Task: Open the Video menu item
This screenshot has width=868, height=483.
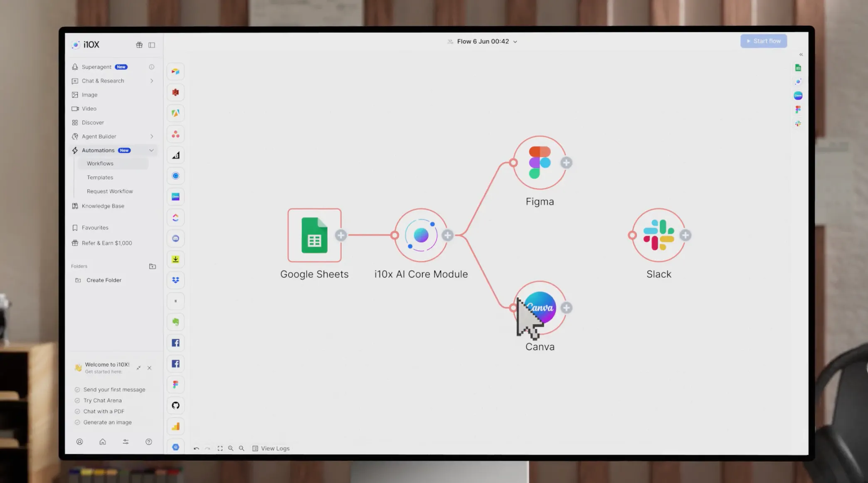Action: click(89, 109)
